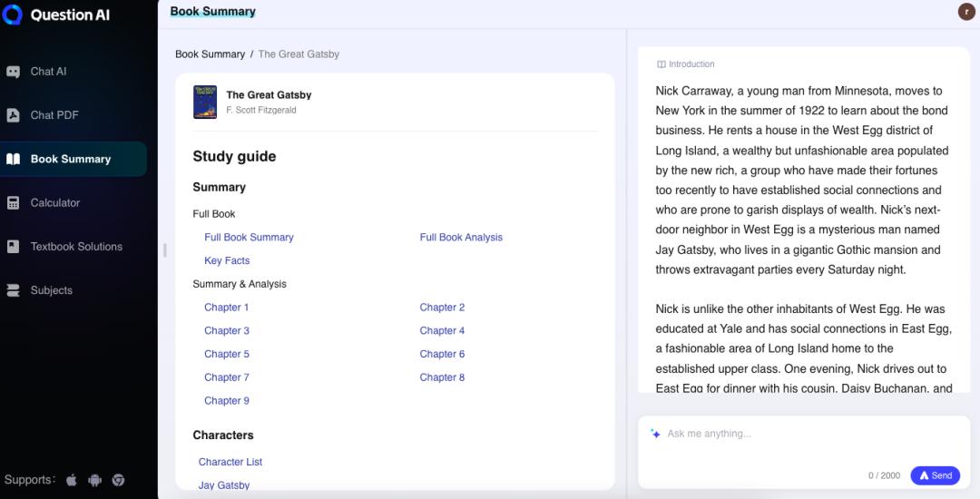The image size is (980, 499).
Task: Open Chapter 8 summary
Action: (x=443, y=377)
